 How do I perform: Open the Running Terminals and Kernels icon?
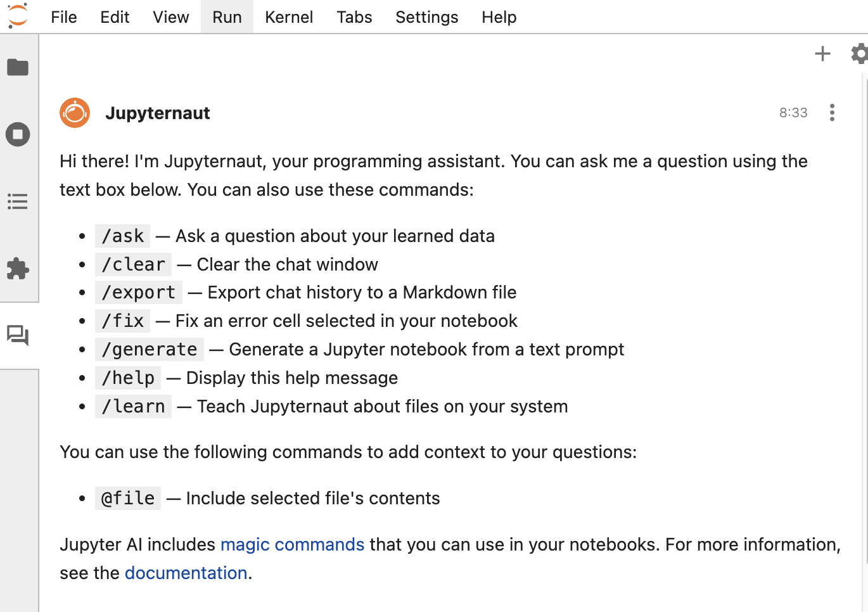(18, 134)
